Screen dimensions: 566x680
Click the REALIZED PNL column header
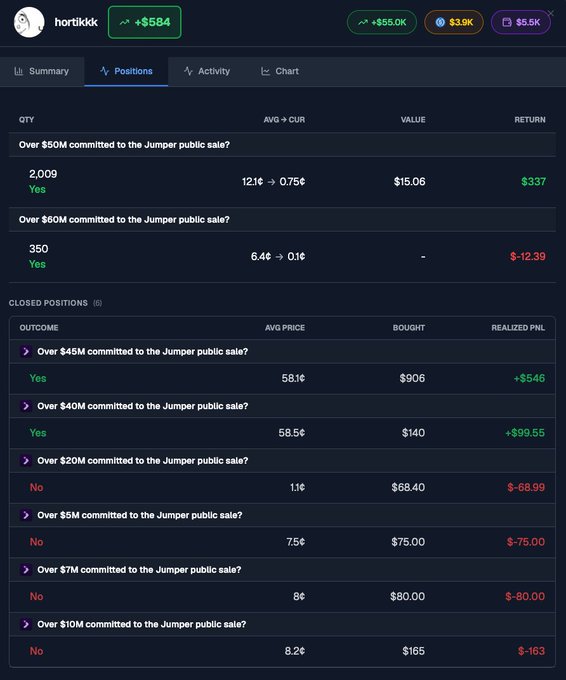(x=518, y=328)
